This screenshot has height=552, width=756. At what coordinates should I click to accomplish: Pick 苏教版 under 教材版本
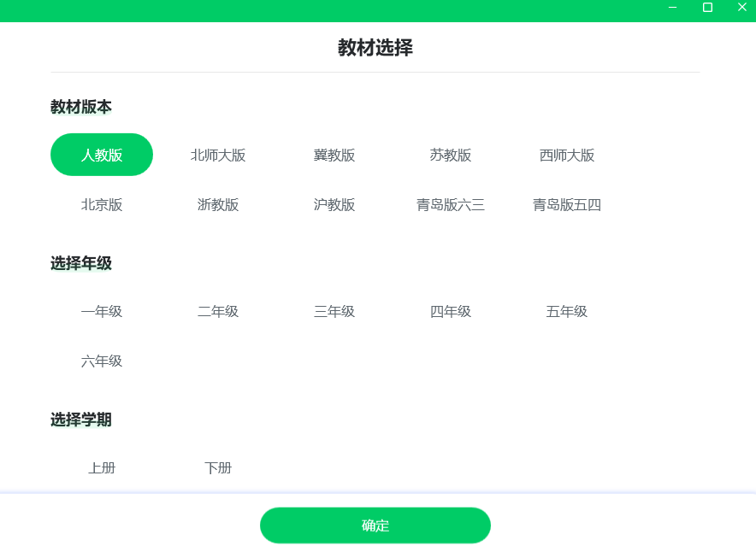click(450, 155)
